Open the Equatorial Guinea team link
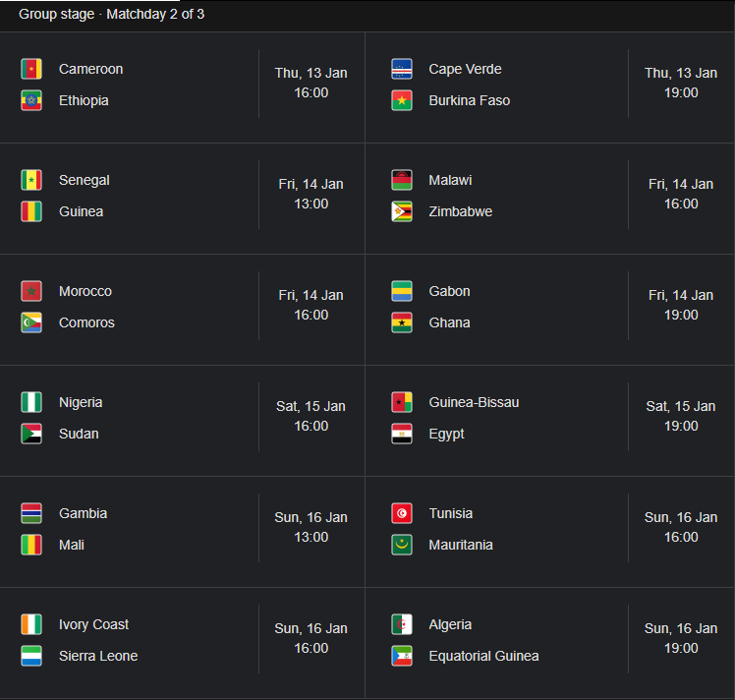The image size is (735, 700). pyautogui.click(x=483, y=656)
